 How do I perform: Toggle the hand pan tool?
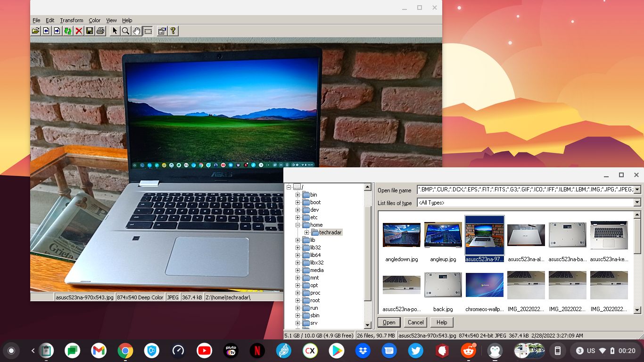tap(137, 31)
